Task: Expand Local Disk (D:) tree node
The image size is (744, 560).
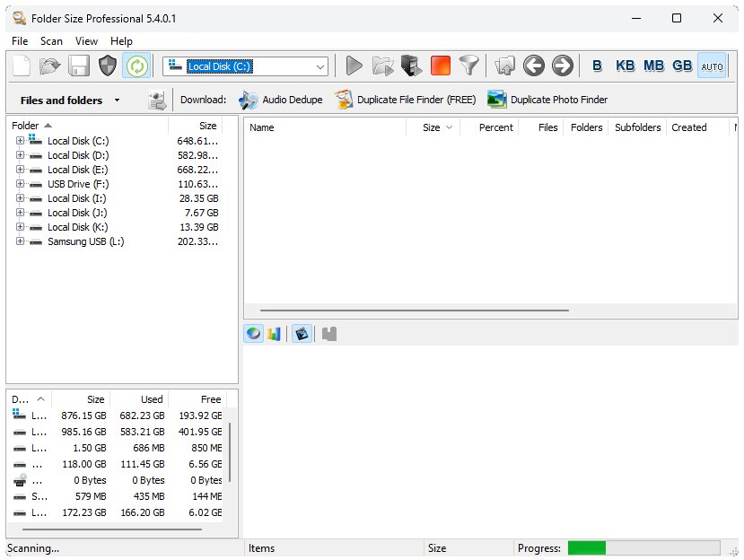Action: coord(20,154)
